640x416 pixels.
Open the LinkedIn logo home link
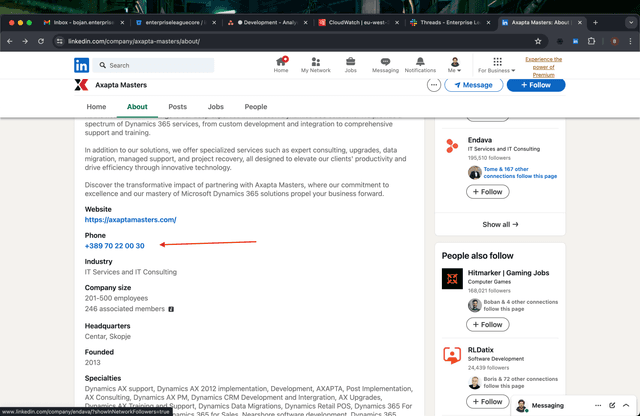coord(82,65)
